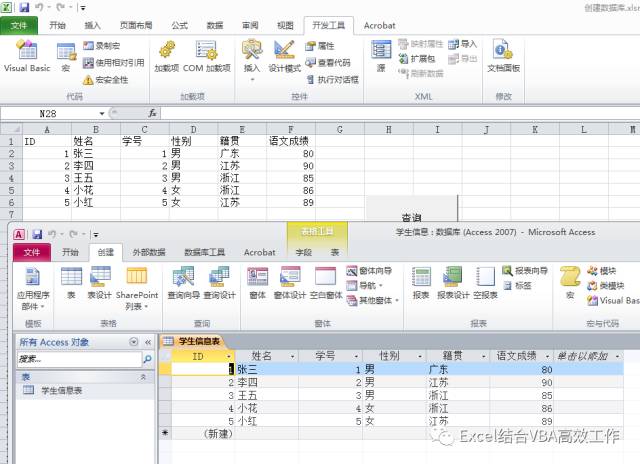Open Access 字段 table tools tab
640x464 pixels.
point(304,252)
